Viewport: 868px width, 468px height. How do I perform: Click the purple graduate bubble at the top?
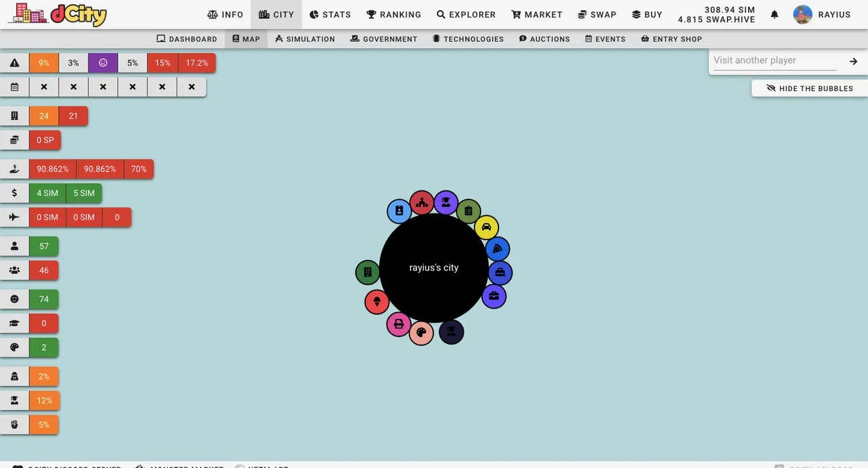pyautogui.click(x=446, y=202)
